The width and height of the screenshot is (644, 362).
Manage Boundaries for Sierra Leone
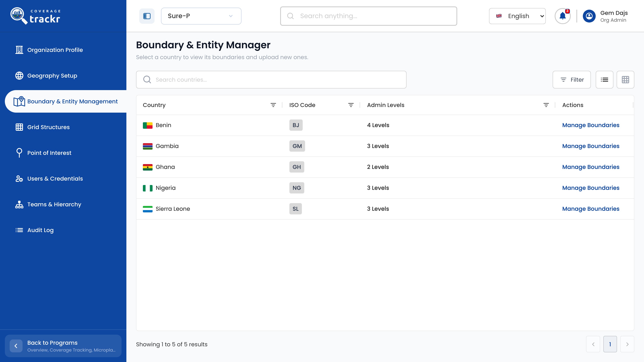tap(591, 209)
